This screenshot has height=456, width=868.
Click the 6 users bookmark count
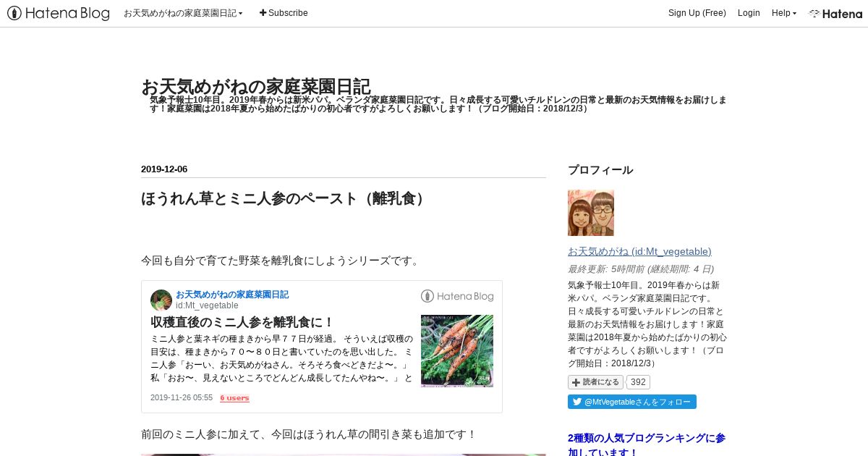[235, 398]
